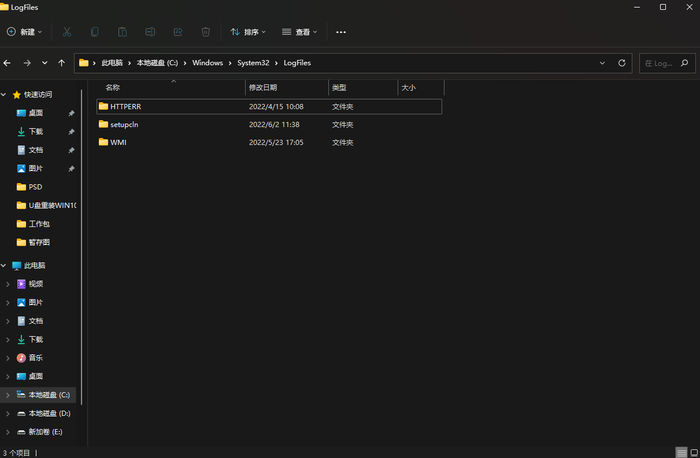Select 文档 under 此电脑

(36, 321)
